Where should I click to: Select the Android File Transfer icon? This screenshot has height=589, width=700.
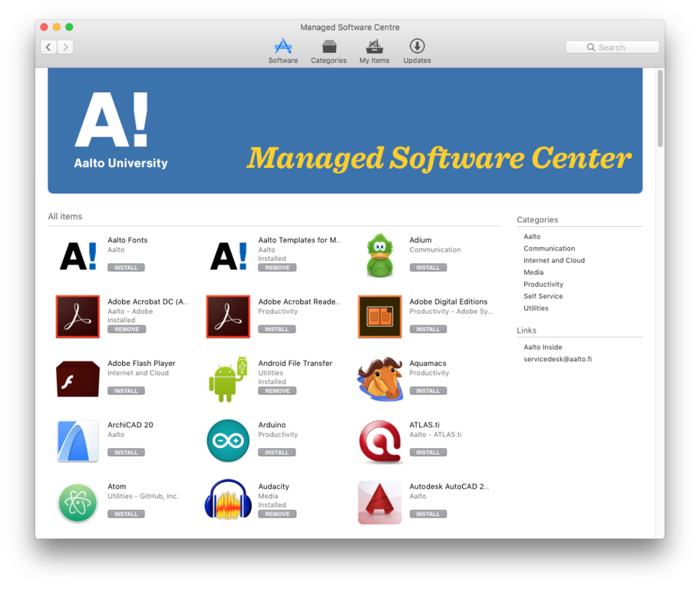click(x=228, y=379)
